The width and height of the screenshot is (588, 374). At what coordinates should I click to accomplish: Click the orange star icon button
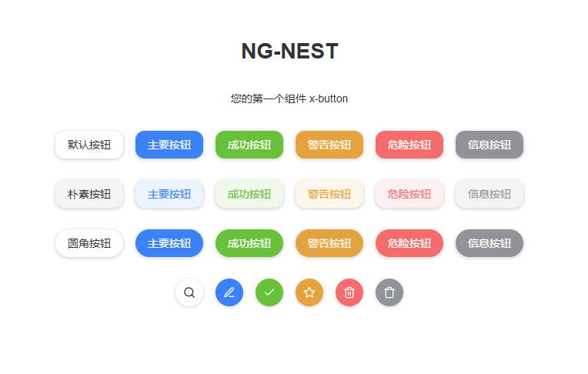pos(309,292)
